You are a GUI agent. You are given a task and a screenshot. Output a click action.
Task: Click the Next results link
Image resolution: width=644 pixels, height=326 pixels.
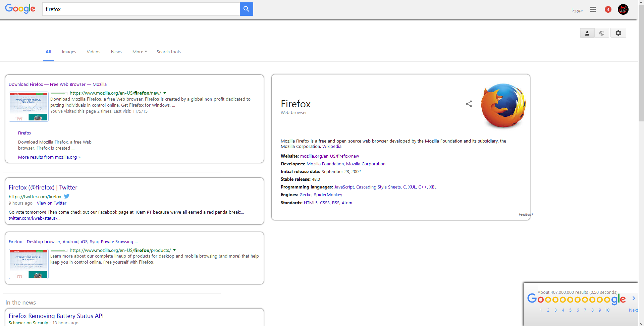coord(633,310)
